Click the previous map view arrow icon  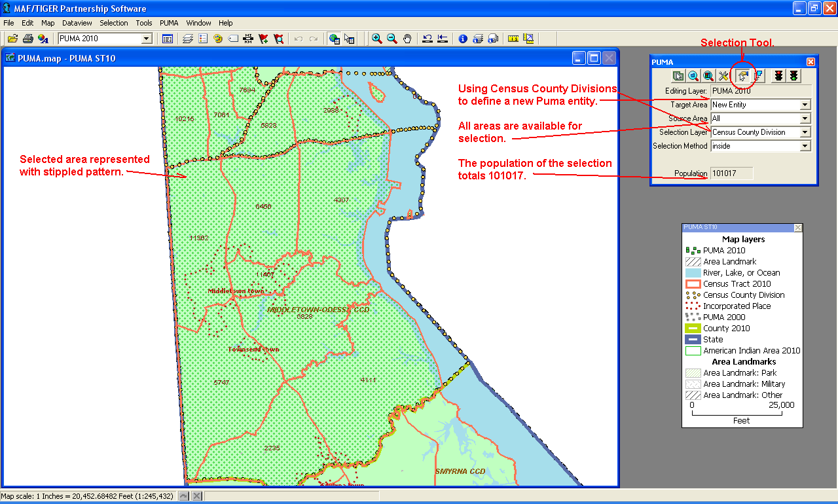(x=428, y=39)
